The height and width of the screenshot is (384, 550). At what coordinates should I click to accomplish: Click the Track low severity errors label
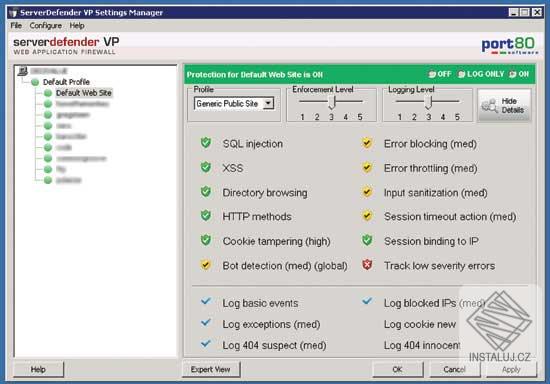[x=439, y=266]
